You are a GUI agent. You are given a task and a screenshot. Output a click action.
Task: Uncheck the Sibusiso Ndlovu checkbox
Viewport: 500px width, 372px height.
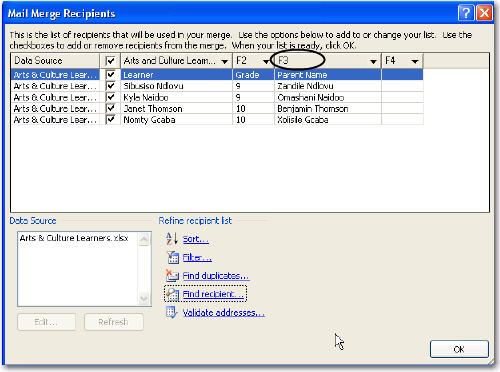110,86
